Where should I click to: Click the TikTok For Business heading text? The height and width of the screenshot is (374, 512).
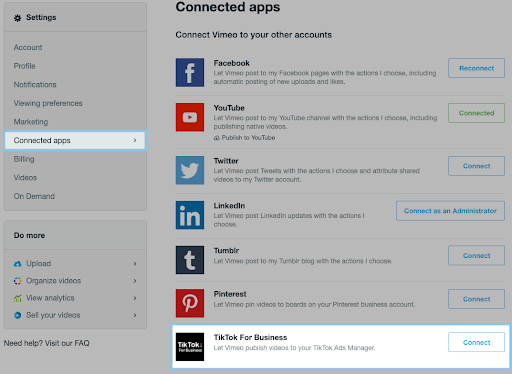[250, 337]
